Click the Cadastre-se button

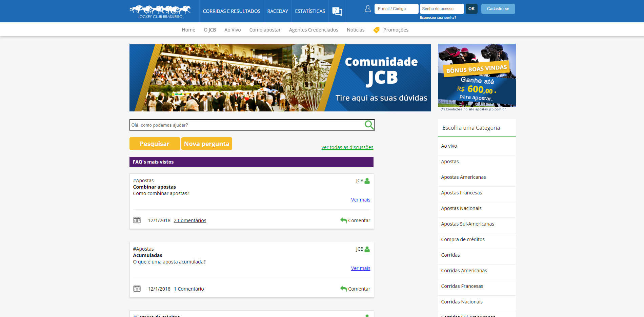coord(498,9)
